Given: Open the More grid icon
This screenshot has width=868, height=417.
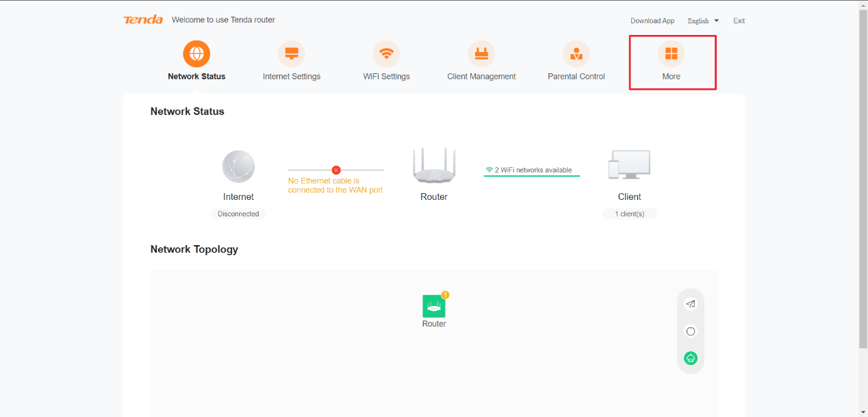Looking at the screenshot, I should [x=671, y=54].
